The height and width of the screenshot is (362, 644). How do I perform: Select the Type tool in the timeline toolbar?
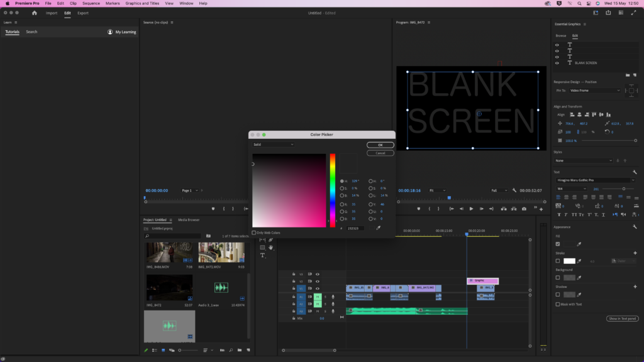[x=262, y=255]
